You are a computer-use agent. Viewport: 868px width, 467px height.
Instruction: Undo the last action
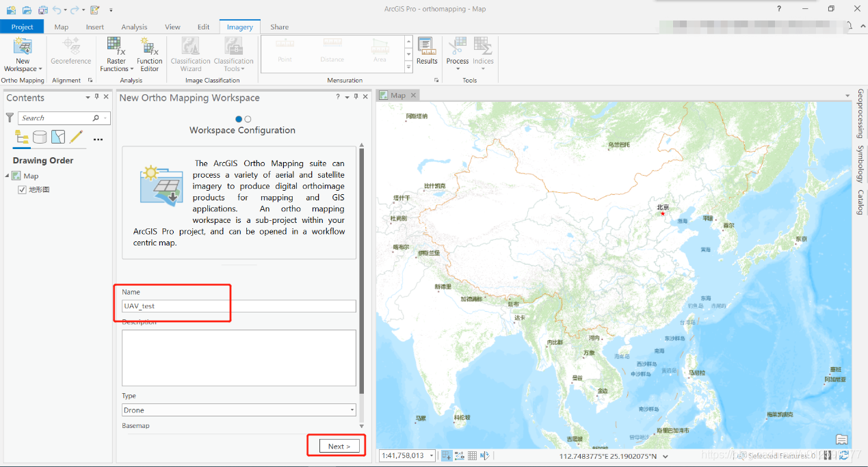pos(57,10)
